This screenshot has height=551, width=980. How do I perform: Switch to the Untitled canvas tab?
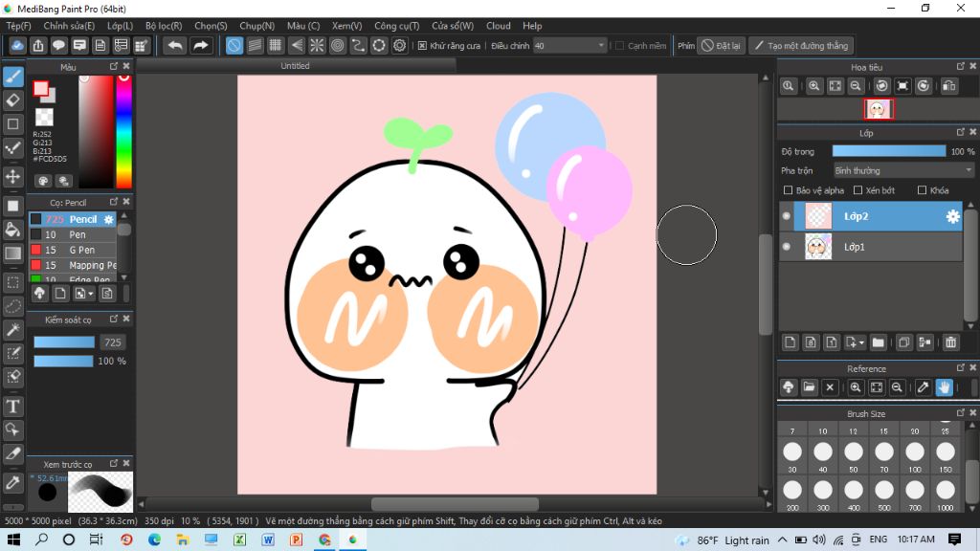pos(295,66)
